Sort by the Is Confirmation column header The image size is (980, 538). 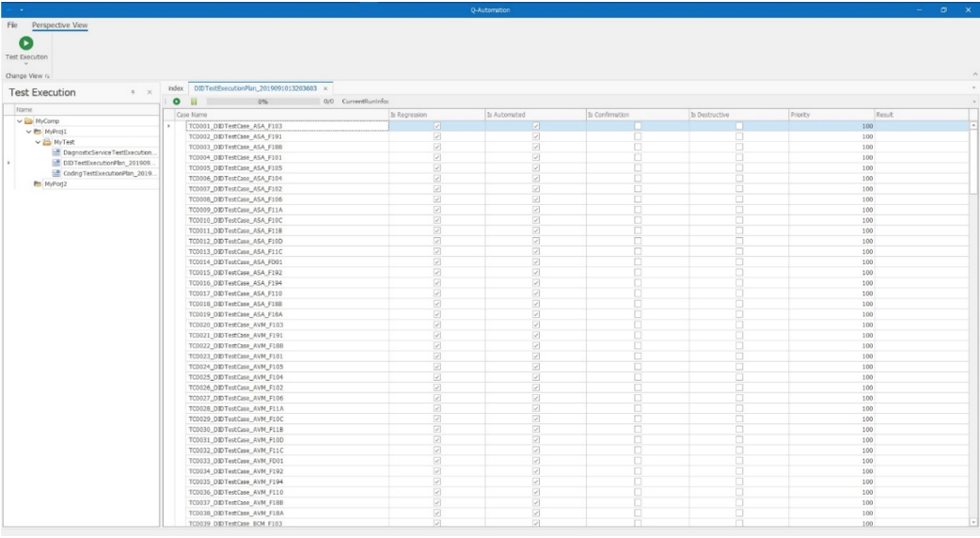click(638, 115)
